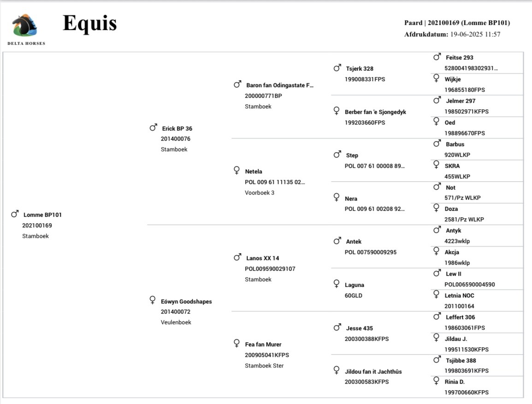Click the Berber fan 'e Sjongedyk name

(375, 112)
